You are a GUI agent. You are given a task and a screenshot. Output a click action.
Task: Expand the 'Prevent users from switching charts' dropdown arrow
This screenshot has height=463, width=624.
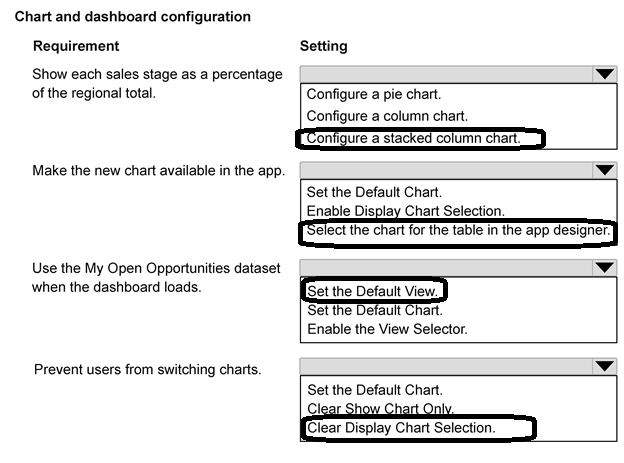[604, 366]
